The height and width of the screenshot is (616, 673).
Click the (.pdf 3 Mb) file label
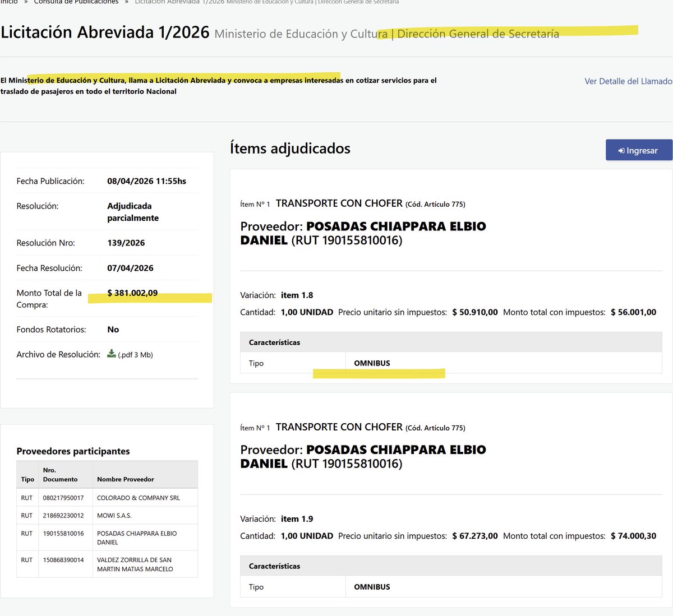(135, 355)
